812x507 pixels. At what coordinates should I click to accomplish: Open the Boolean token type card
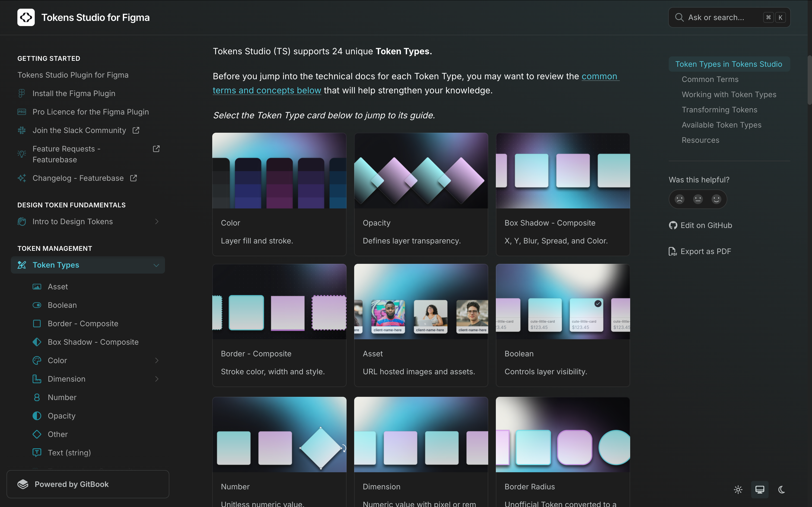563,325
